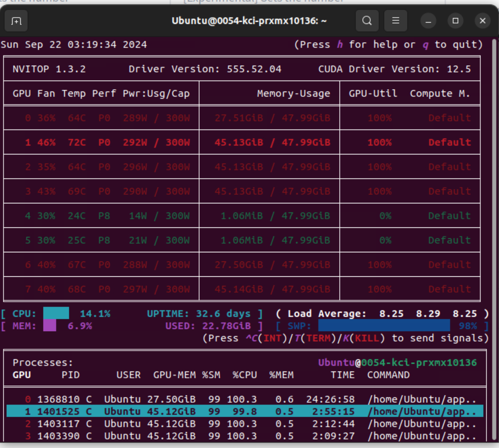Open the hamburger menu in titlebar
Screen dimensions: 499x448
click(x=395, y=21)
